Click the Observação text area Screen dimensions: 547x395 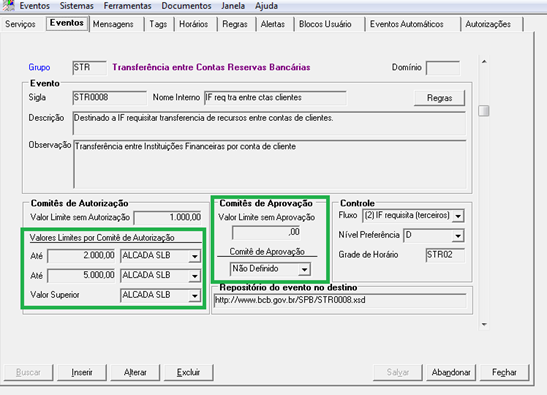coord(270,164)
